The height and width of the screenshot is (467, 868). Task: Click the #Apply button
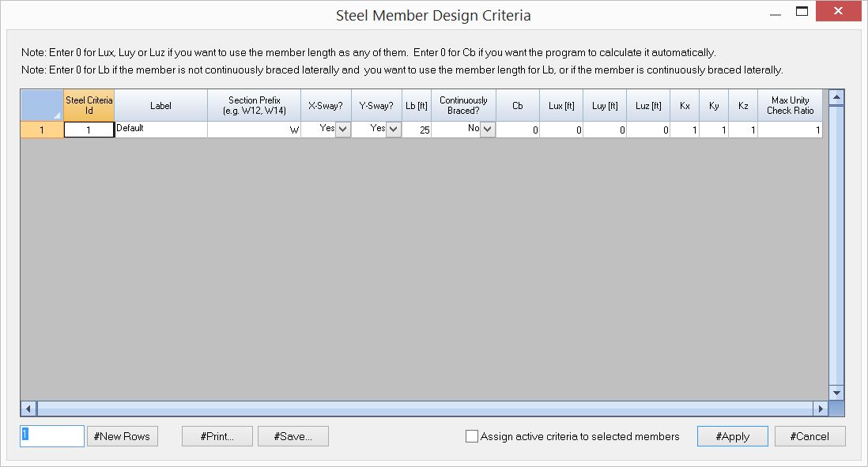(x=732, y=435)
